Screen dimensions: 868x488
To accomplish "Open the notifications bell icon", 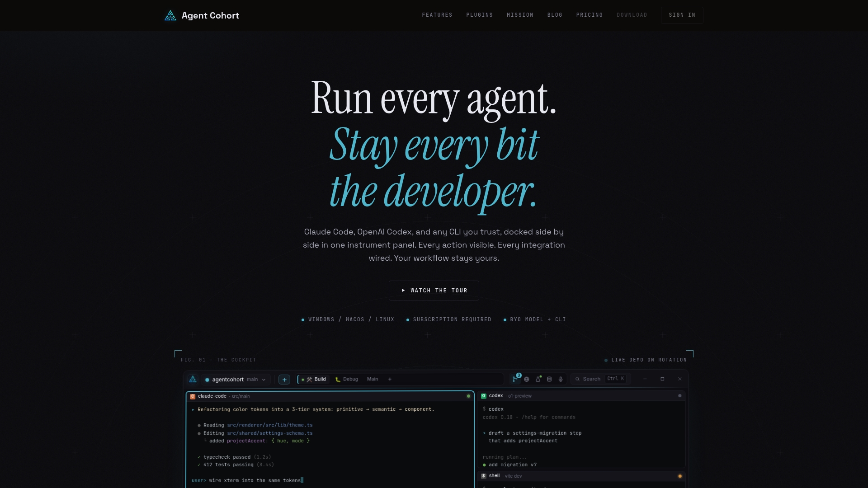I will tap(538, 379).
